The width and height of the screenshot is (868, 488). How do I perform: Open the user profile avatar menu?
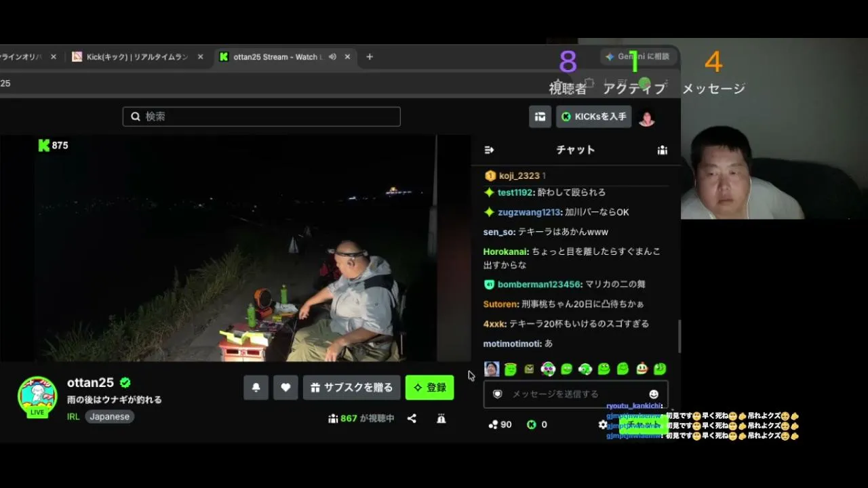(x=647, y=117)
